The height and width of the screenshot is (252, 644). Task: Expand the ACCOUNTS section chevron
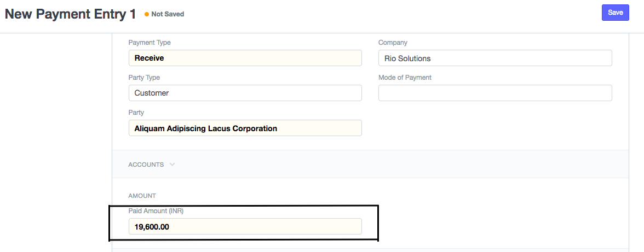[x=173, y=164]
